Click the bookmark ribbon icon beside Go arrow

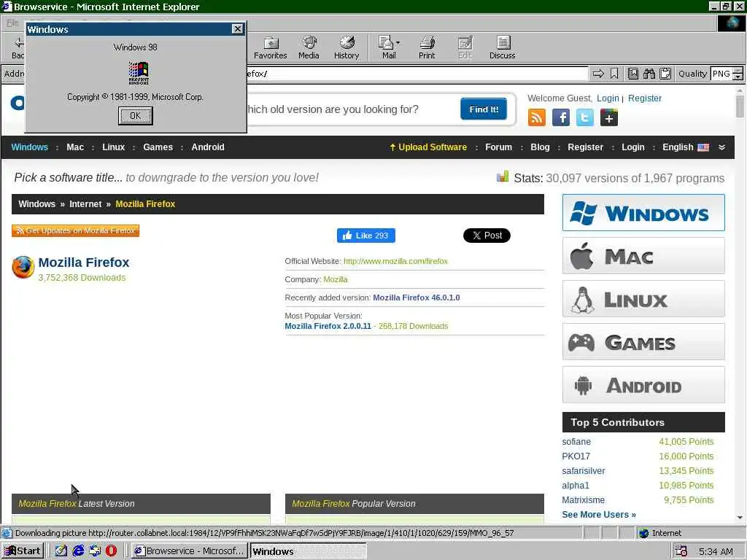point(614,74)
